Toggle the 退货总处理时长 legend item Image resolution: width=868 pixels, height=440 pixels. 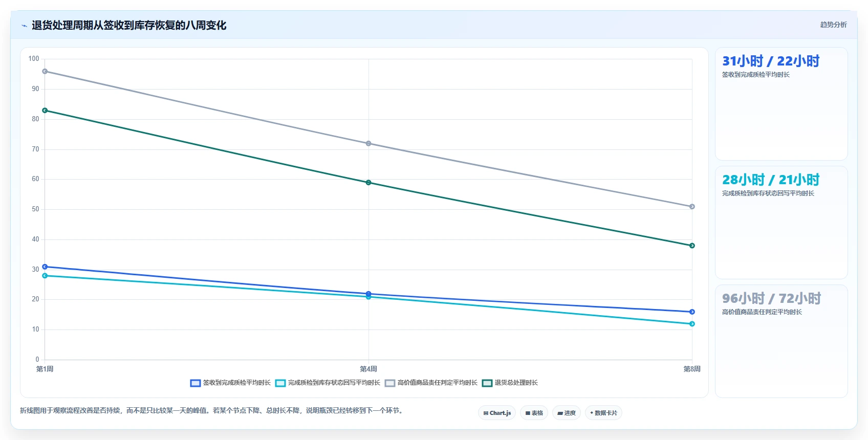coord(510,383)
